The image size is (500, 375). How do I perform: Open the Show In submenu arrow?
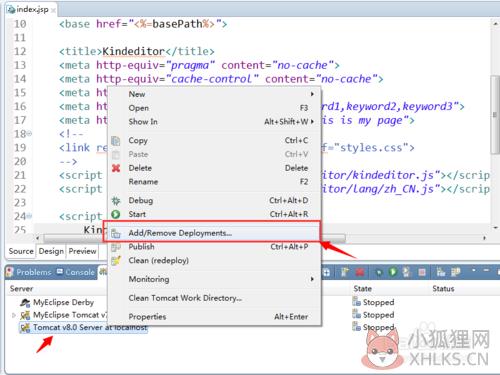[x=312, y=122]
